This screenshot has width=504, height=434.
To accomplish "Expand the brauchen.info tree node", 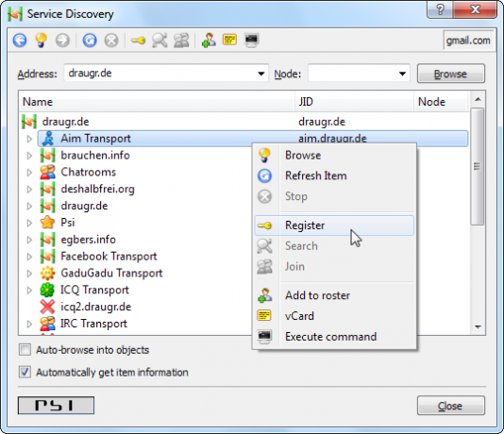I will 29,156.
